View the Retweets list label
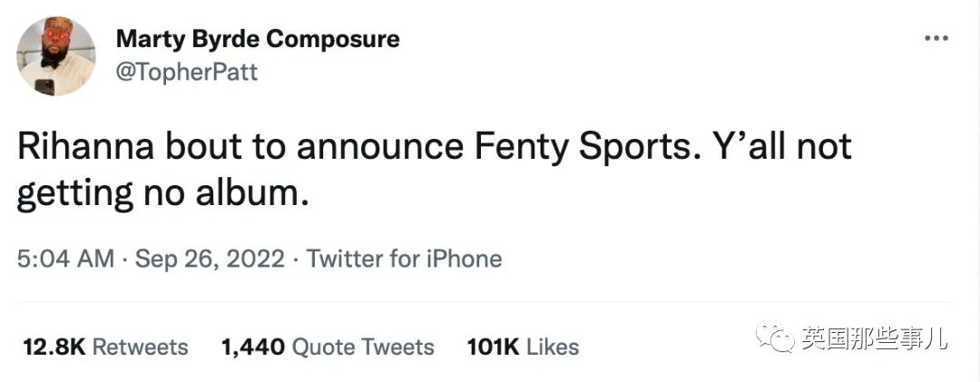This screenshot has width=980, height=382. (141, 347)
